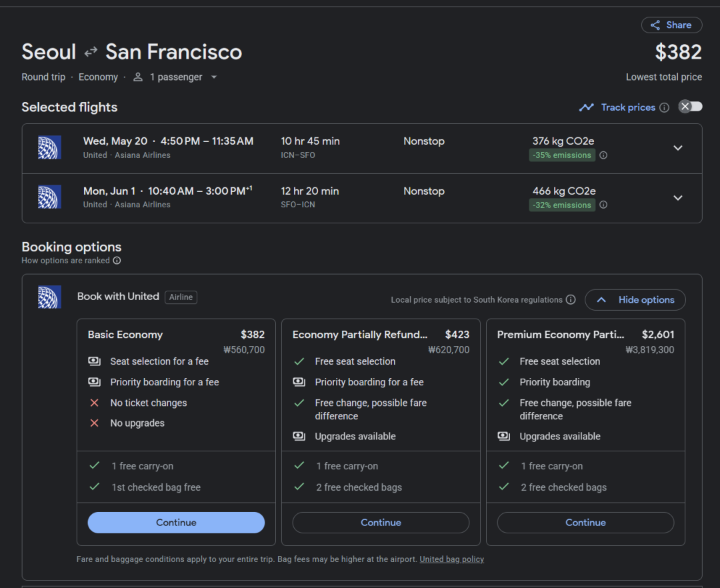Click the -35% emissions badge

[x=562, y=155]
